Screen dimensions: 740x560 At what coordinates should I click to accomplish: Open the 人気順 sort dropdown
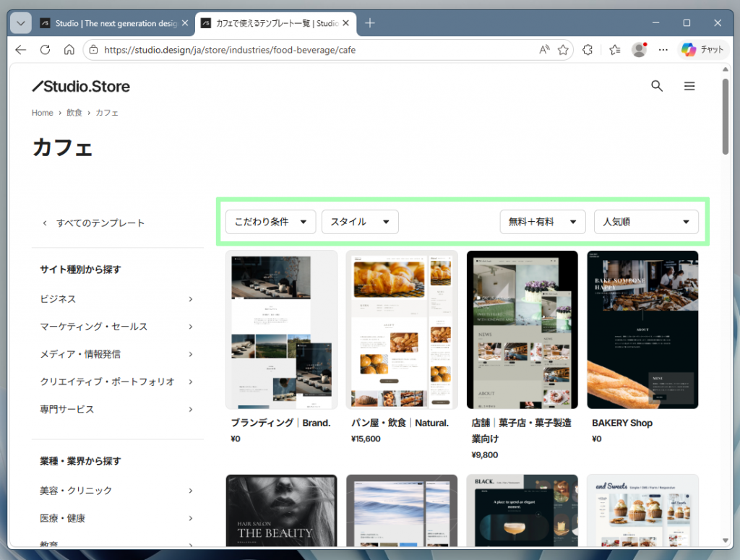click(x=646, y=222)
